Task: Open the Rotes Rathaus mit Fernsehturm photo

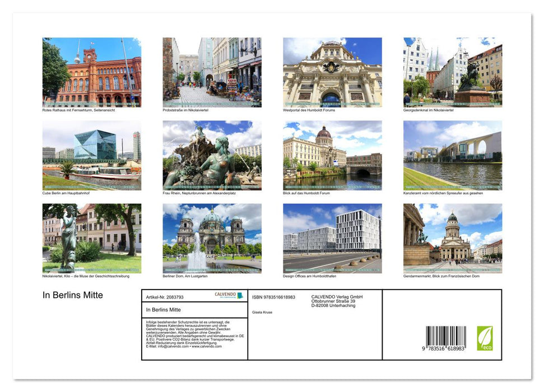Action: 91,71
